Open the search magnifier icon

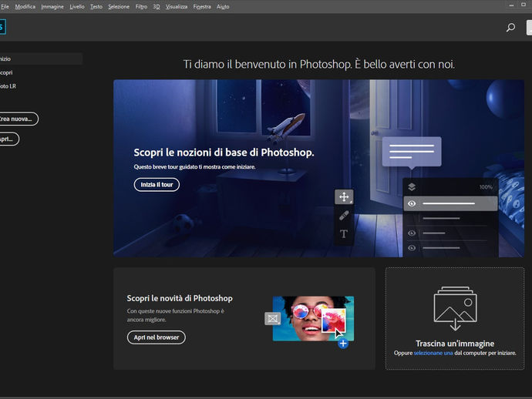click(510, 28)
